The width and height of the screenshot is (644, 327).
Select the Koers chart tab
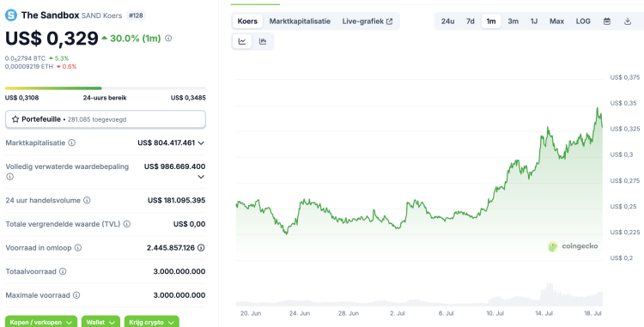[247, 21]
